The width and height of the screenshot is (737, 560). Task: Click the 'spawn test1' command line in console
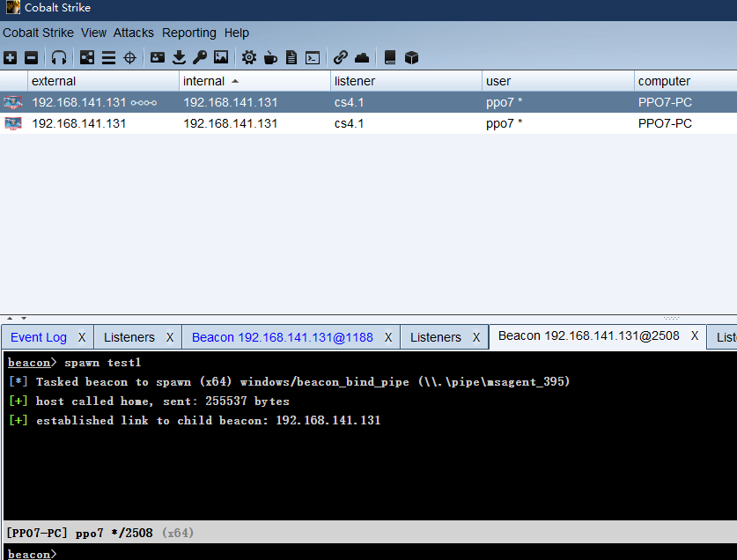pos(74,363)
